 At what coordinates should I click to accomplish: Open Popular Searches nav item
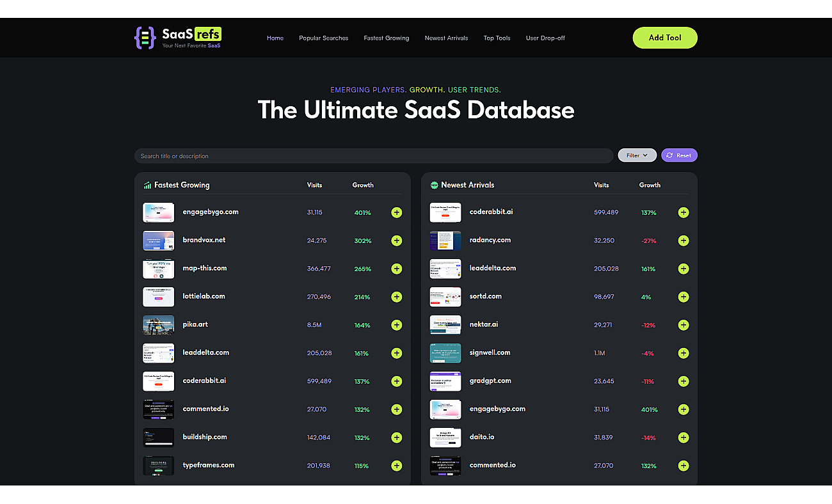324,38
